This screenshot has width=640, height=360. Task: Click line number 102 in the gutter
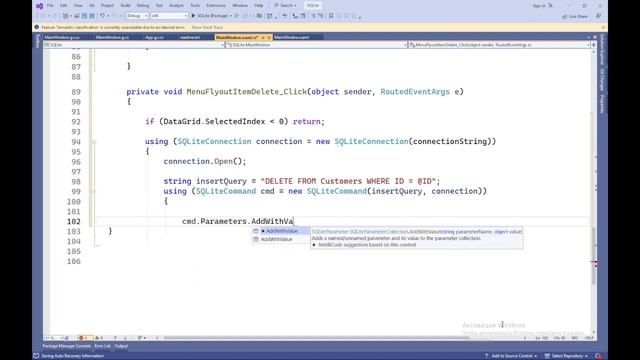74,221
